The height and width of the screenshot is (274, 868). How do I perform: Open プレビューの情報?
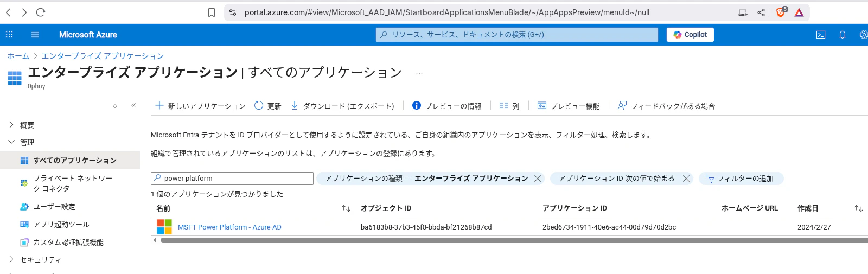click(446, 106)
